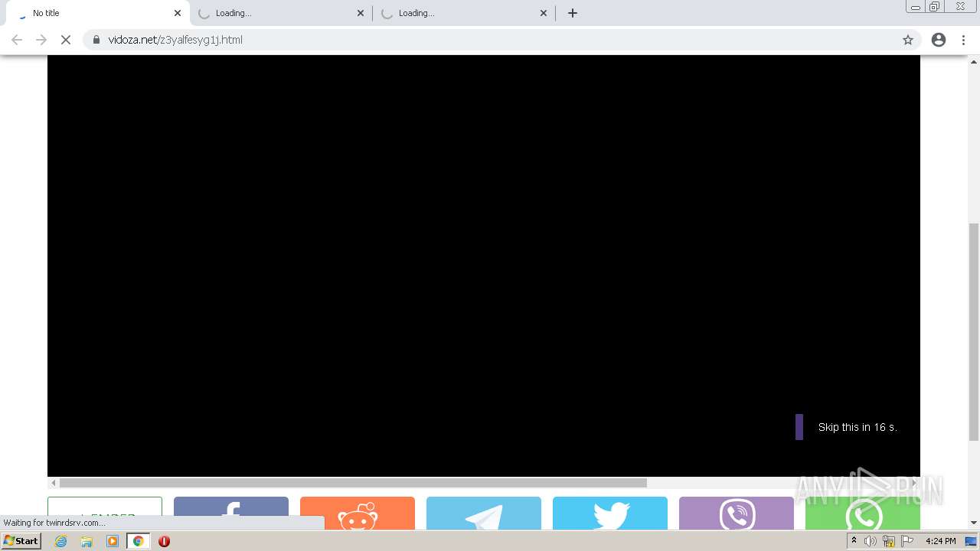Click the page vertical scrollbar thumb
The height and width of the screenshot is (551, 980).
pos(974,331)
